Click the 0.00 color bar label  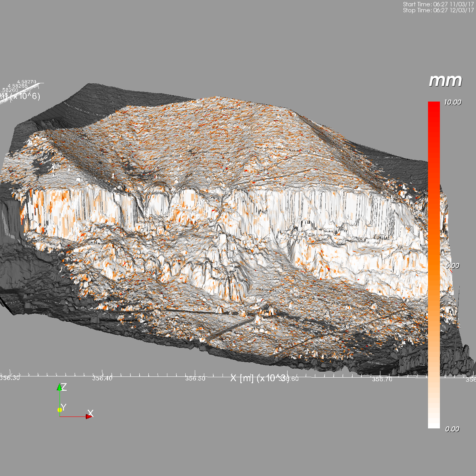pyautogui.click(x=453, y=429)
